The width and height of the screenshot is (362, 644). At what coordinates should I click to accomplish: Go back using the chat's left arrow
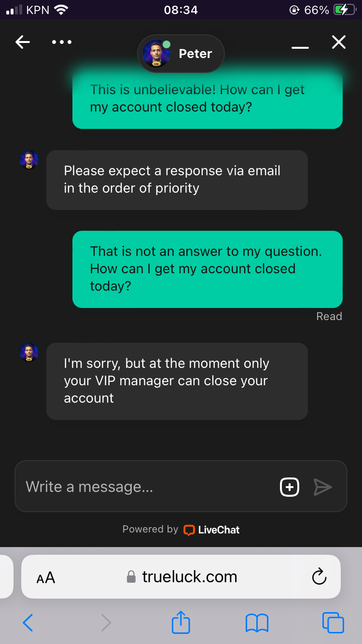(23, 42)
